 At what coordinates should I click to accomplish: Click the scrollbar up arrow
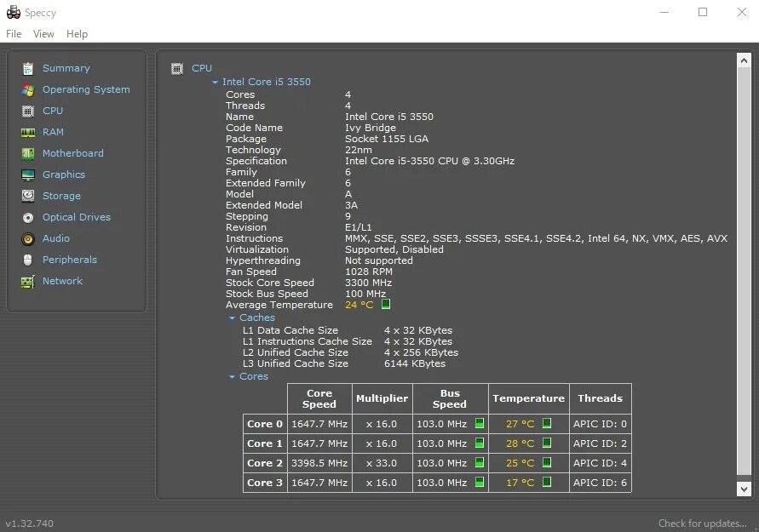click(744, 60)
